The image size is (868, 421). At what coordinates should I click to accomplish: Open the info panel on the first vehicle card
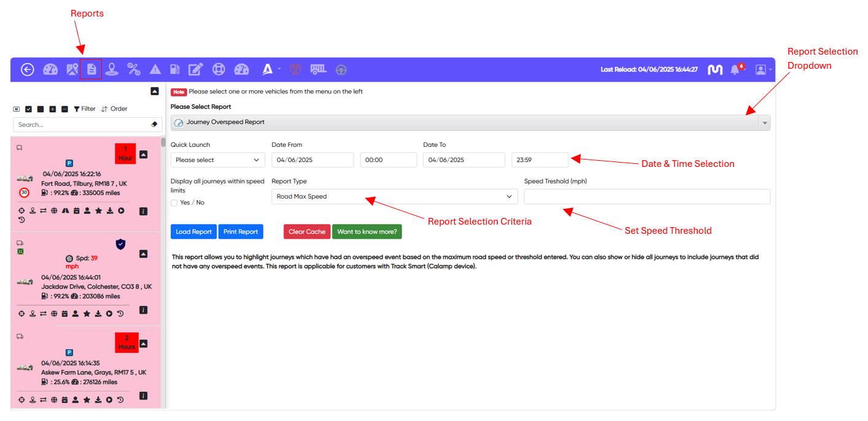click(x=143, y=210)
